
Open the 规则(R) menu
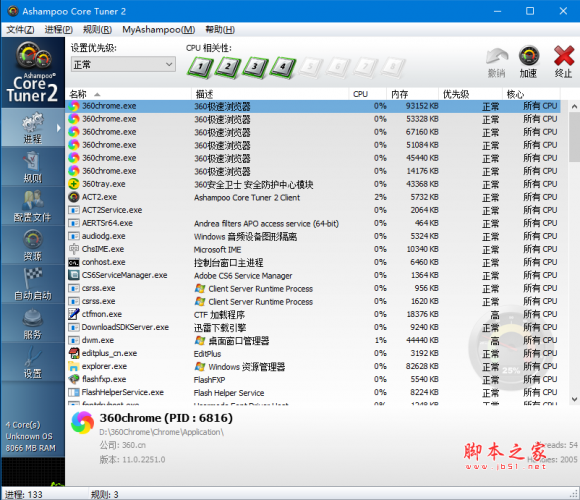coord(97,30)
